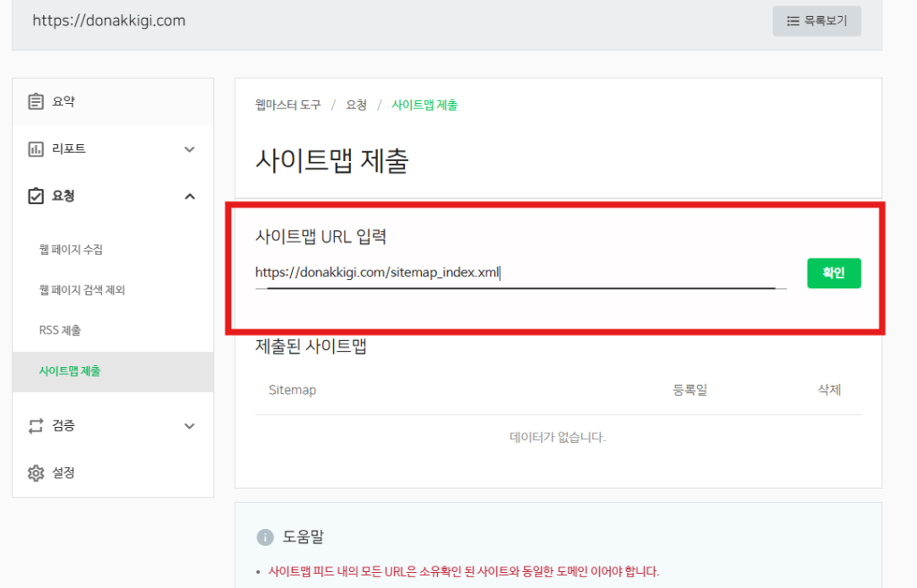The height and width of the screenshot is (588, 917).
Task: Open the 설정 menu label
Action: pos(64,473)
